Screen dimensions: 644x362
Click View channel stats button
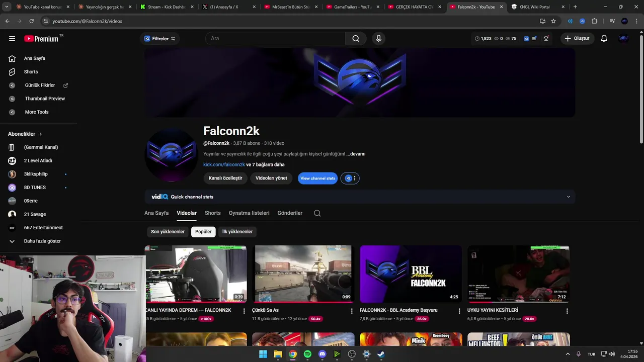(317, 178)
